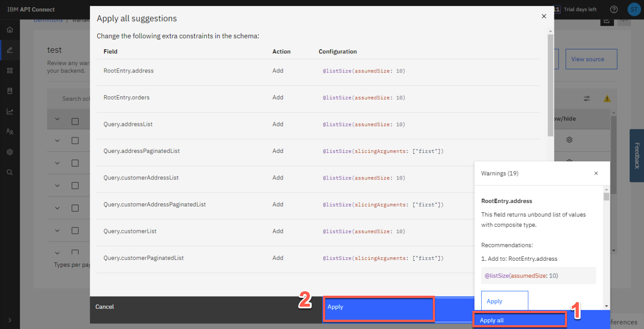This screenshot has height=329, width=644.
Task: Check the select-all checkbox in table header
Action: click(75, 121)
